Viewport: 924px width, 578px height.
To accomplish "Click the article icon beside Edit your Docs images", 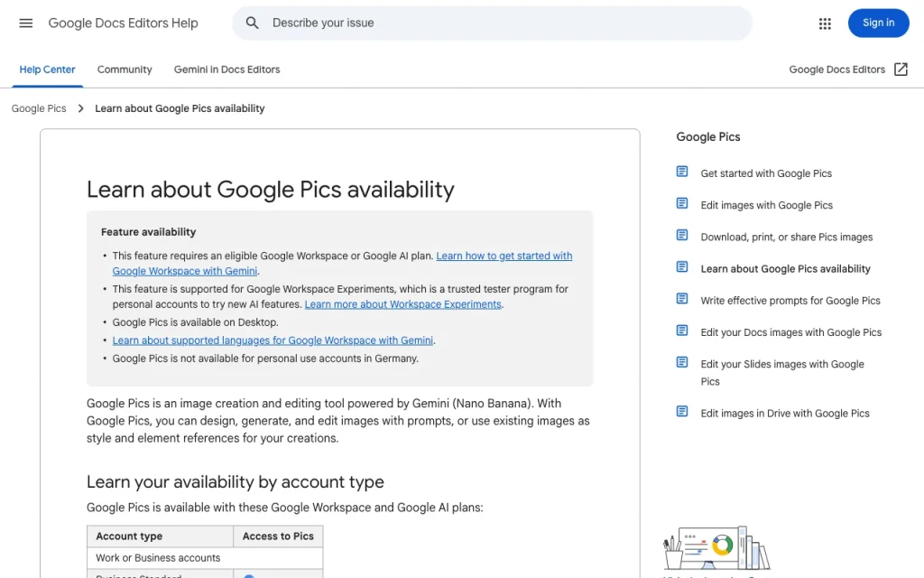I will point(682,331).
